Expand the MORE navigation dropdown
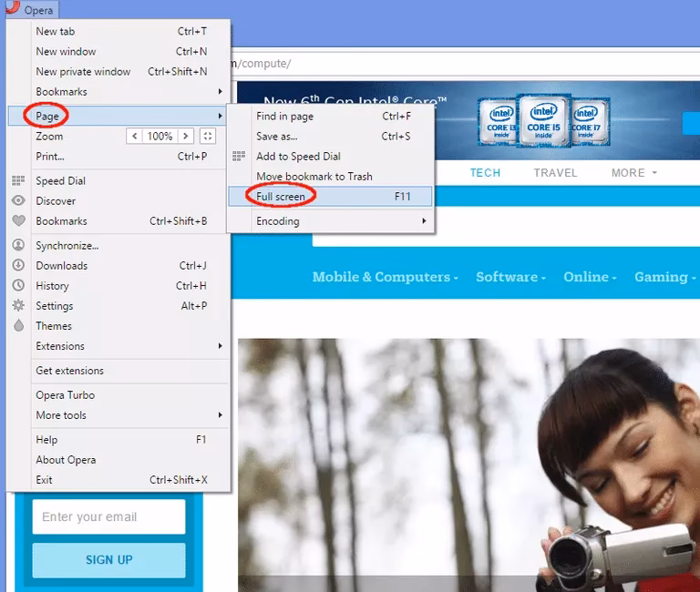 (634, 173)
